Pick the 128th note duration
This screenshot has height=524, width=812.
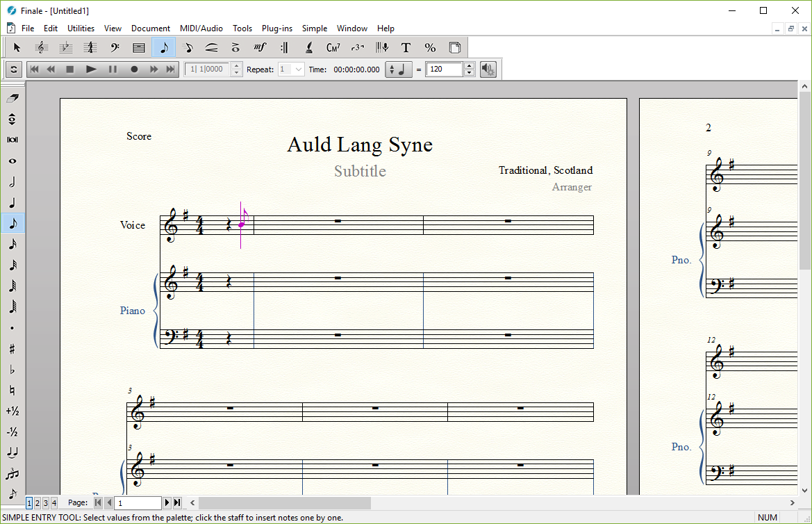[x=13, y=306]
